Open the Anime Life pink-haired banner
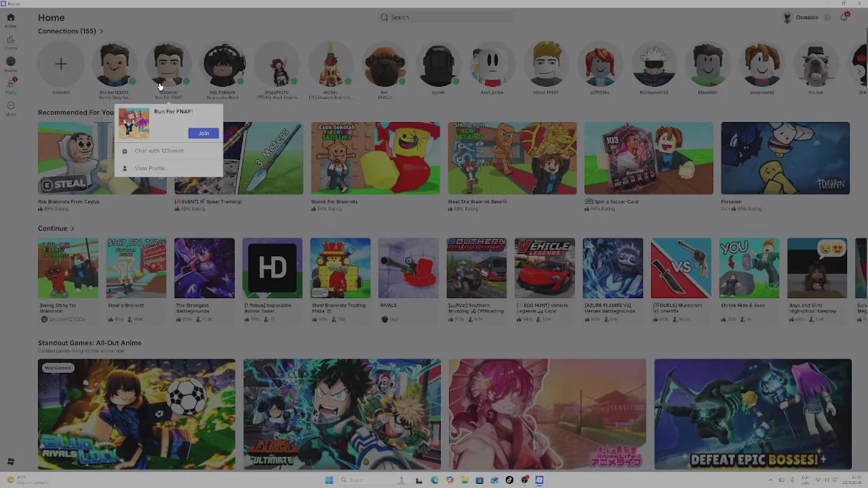Screen dimensions: 868x488 [547, 414]
